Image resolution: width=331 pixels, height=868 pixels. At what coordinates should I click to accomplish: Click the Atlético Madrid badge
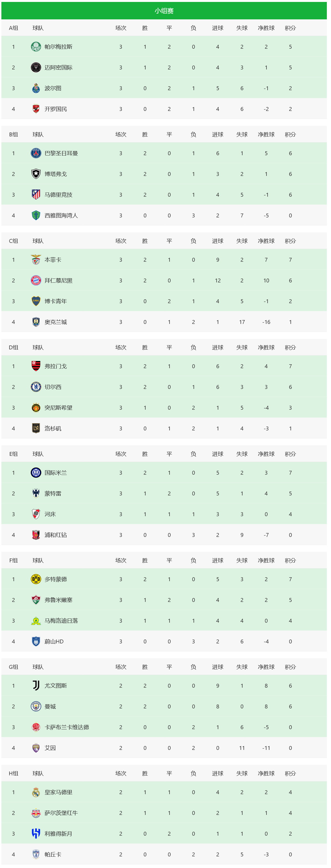[36, 195]
